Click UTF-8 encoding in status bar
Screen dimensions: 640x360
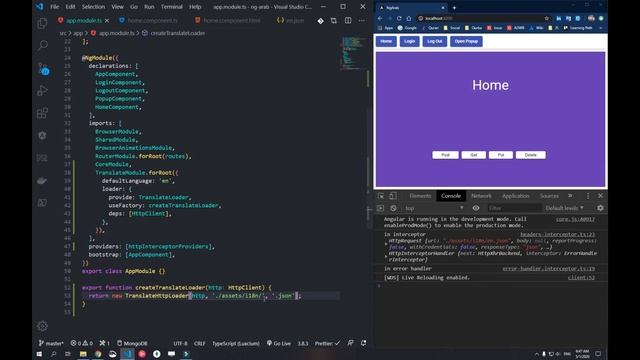coord(180,343)
